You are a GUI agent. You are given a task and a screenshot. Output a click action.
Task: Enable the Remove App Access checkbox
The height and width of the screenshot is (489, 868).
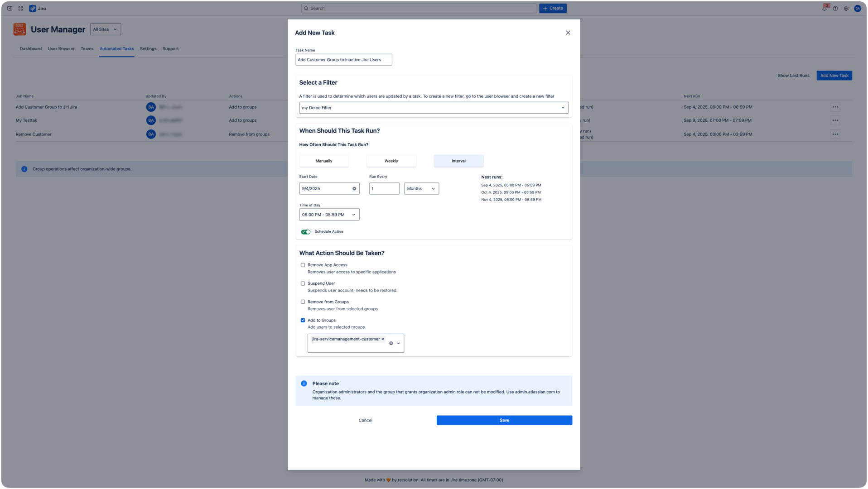tap(303, 265)
